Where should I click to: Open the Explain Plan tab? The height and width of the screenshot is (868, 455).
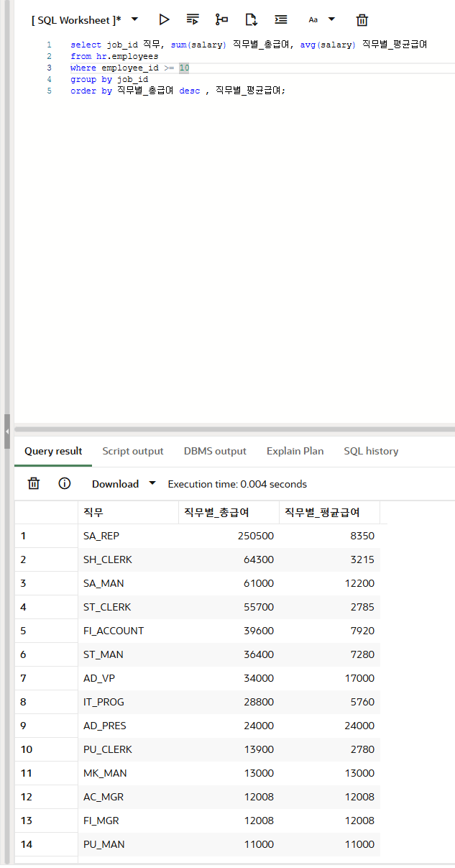295,451
